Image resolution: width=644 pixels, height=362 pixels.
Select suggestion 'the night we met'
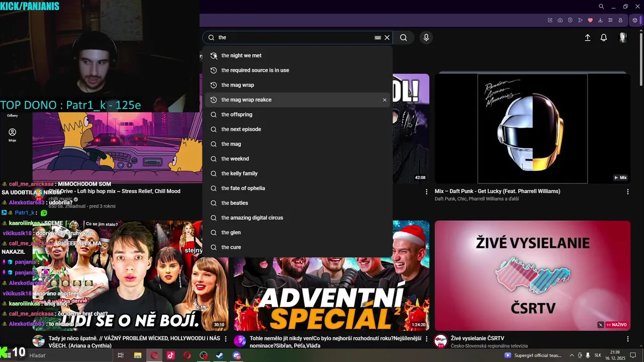point(298,56)
